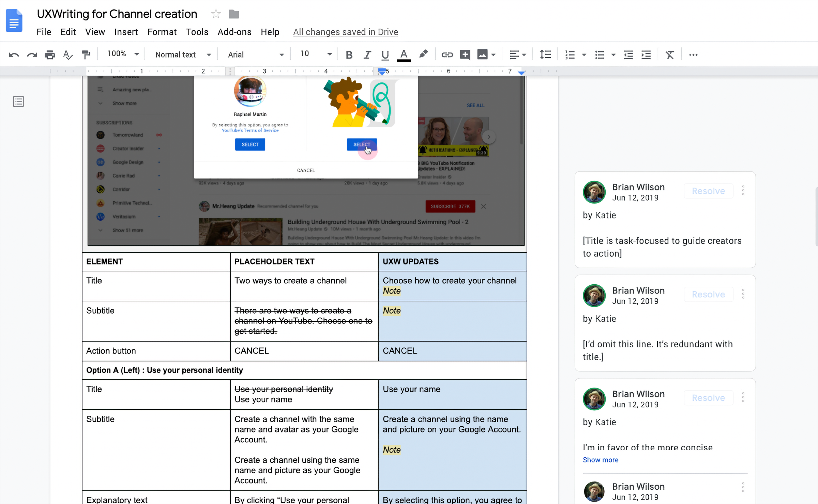
Task: Open the highlight color picker
Action: [x=423, y=54]
